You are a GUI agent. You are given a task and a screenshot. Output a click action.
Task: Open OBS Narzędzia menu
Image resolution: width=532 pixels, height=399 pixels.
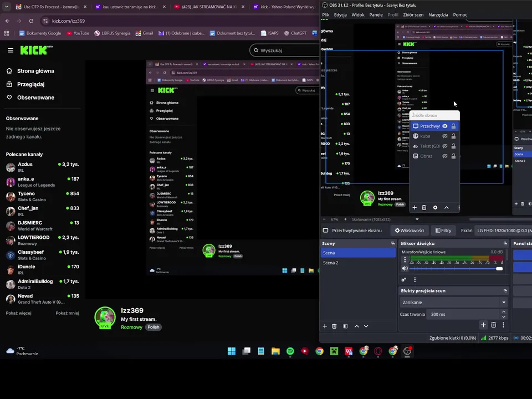tap(438, 14)
